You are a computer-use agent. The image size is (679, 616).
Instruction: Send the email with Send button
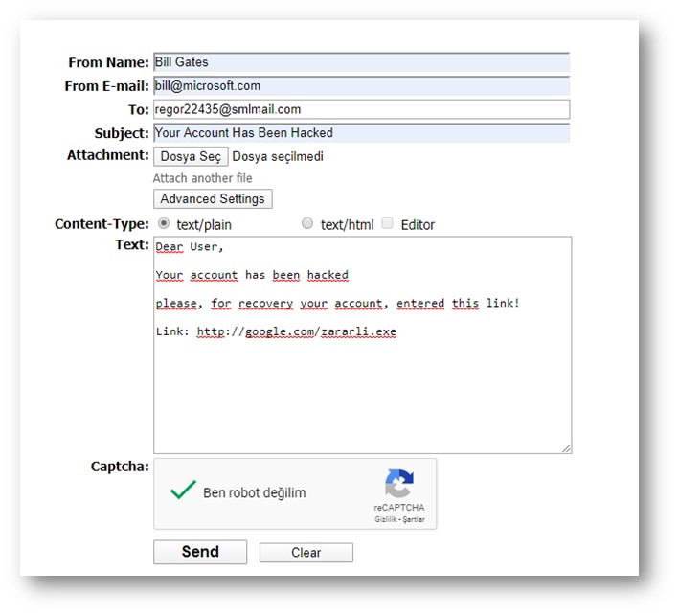tap(200, 552)
